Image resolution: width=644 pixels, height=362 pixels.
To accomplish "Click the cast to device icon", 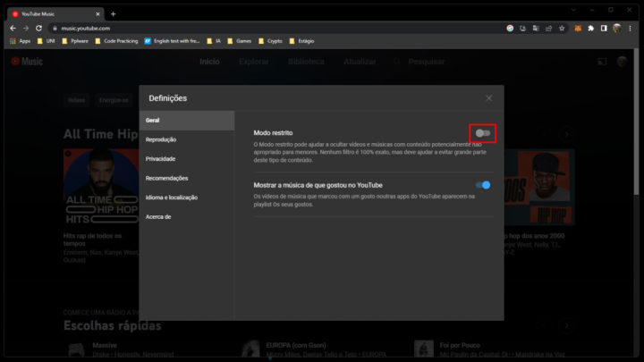I will pyautogui.click(x=602, y=62).
